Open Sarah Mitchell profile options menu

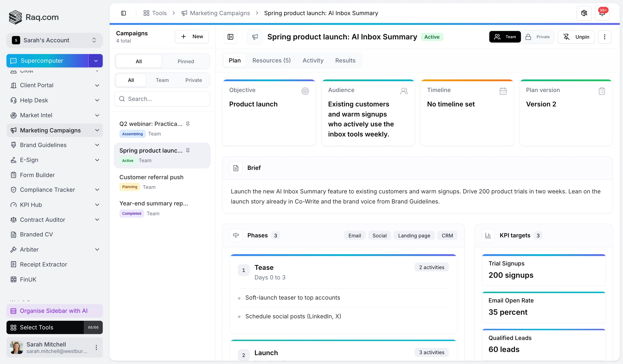(96, 347)
